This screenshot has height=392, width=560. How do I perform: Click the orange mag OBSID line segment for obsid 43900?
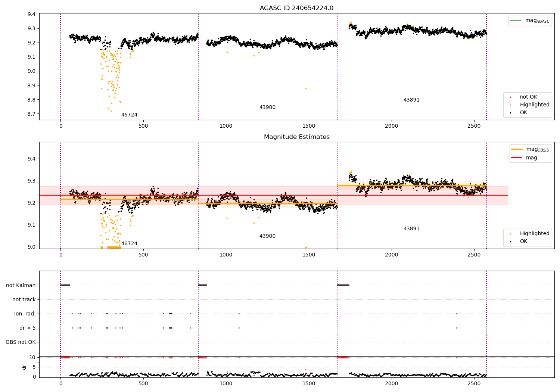tap(268, 203)
